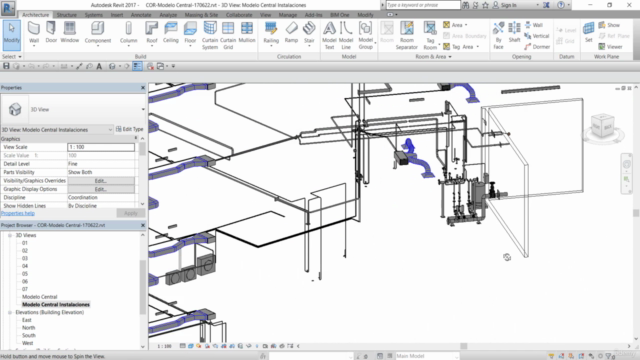Select the Column tool

pos(129,33)
